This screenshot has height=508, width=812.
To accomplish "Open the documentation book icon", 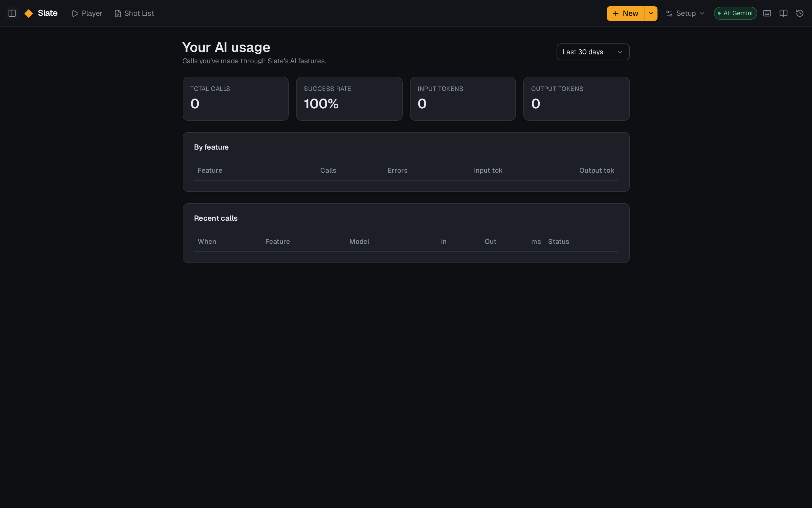I will point(784,14).
